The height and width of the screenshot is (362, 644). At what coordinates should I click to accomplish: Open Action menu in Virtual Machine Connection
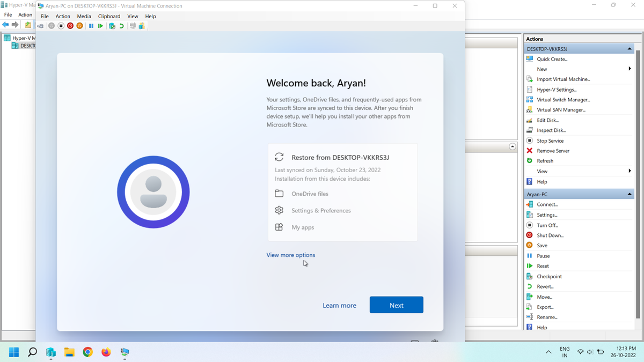[x=63, y=16]
